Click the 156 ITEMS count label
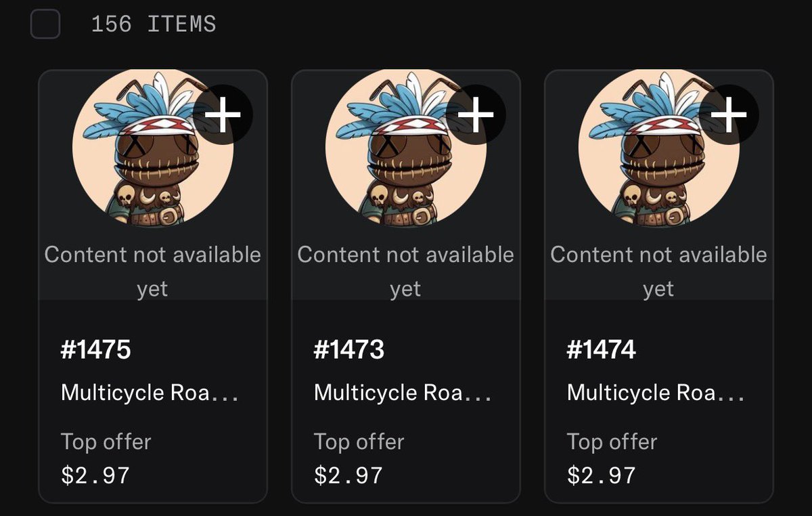Screen dimensions: 812x516 [154, 24]
